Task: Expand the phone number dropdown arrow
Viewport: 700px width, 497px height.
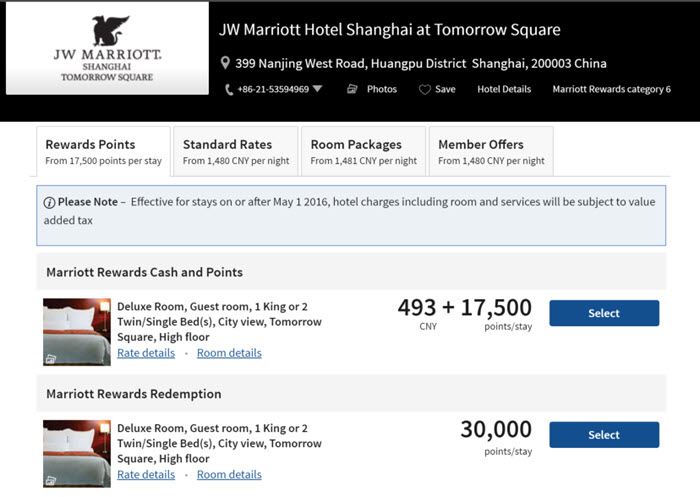Action: tap(317, 88)
